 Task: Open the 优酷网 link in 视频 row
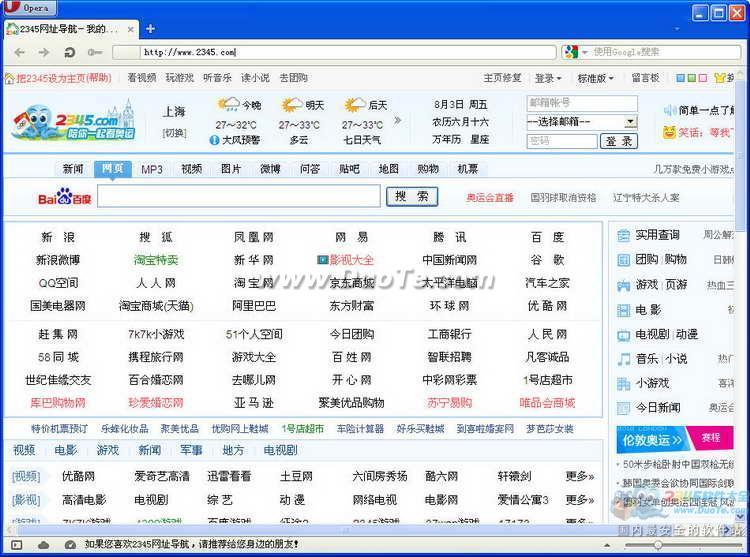78,476
